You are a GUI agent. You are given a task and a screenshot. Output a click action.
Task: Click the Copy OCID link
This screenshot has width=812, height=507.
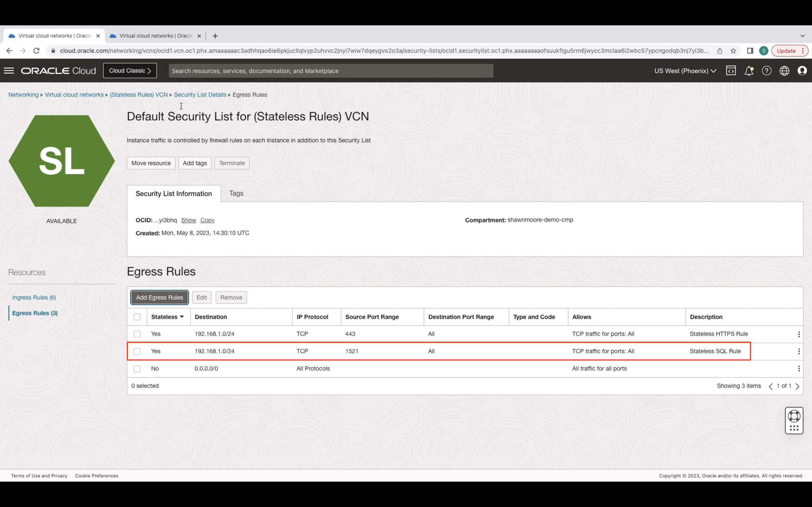[x=207, y=220]
